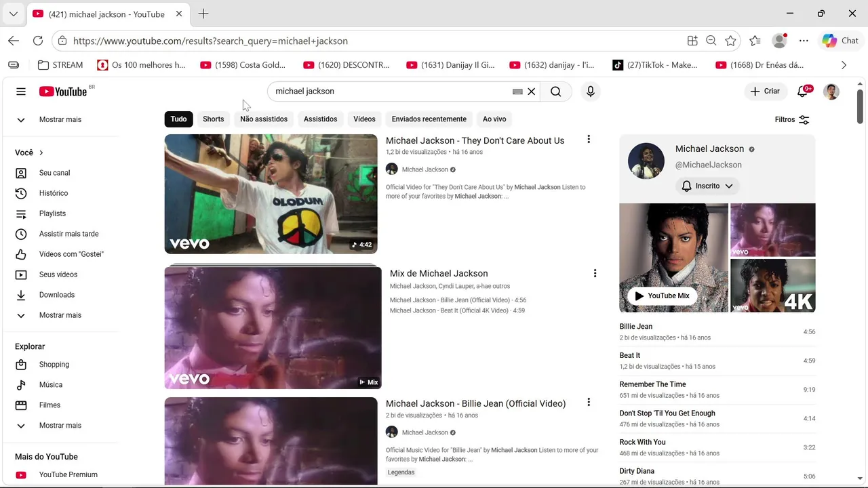Open options menu for They Don't Care About Us
This screenshot has width=868, height=488.
tap(589, 140)
